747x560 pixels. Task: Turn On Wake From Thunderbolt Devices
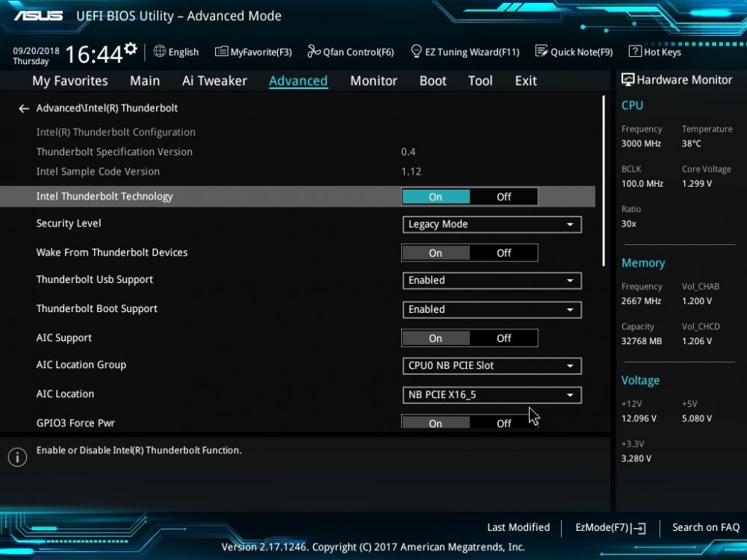(x=436, y=253)
